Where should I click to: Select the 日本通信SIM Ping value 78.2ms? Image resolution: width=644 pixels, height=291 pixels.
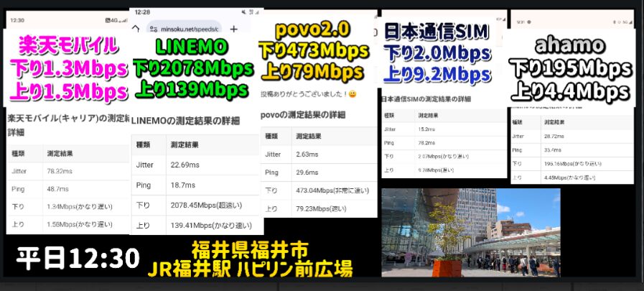click(426, 143)
